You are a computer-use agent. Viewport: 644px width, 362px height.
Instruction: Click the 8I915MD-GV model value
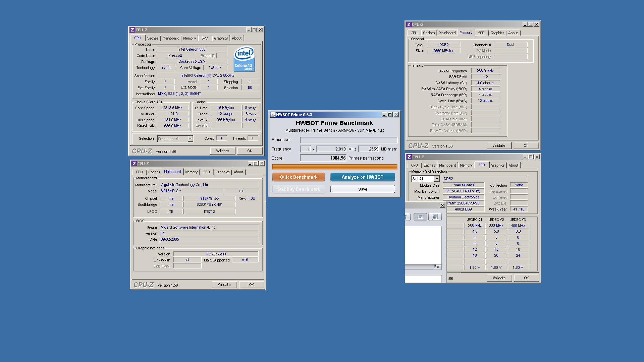pyautogui.click(x=191, y=191)
